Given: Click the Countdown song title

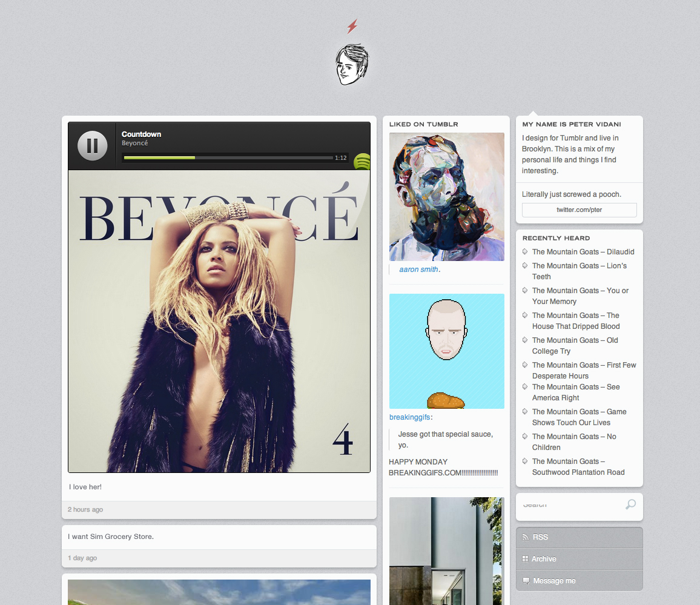Looking at the screenshot, I should pos(141,134).
